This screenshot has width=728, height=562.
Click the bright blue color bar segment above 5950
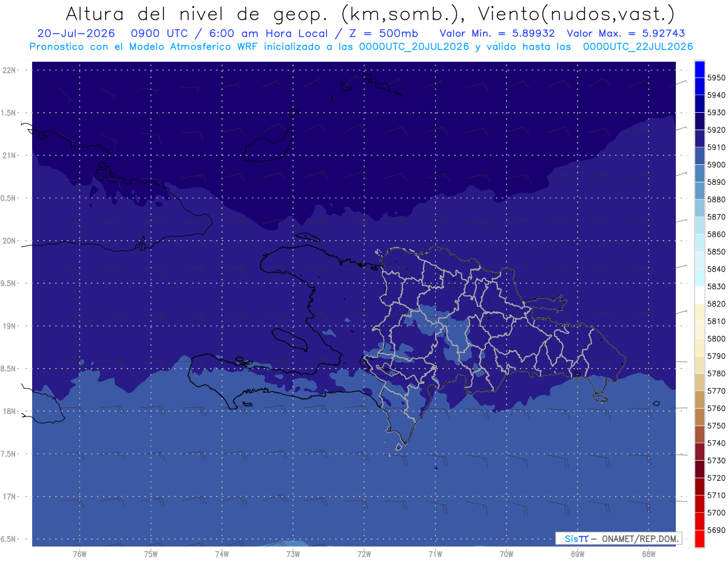pos(699,69)
